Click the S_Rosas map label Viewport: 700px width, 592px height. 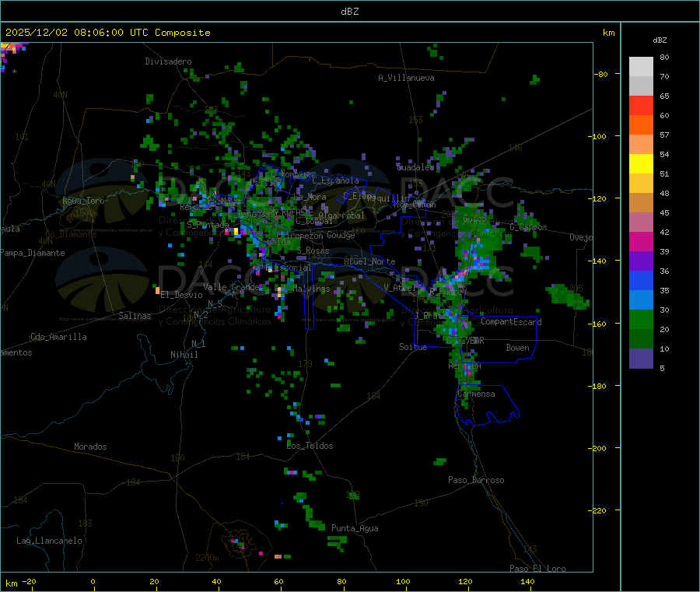(x=313, y=251)
